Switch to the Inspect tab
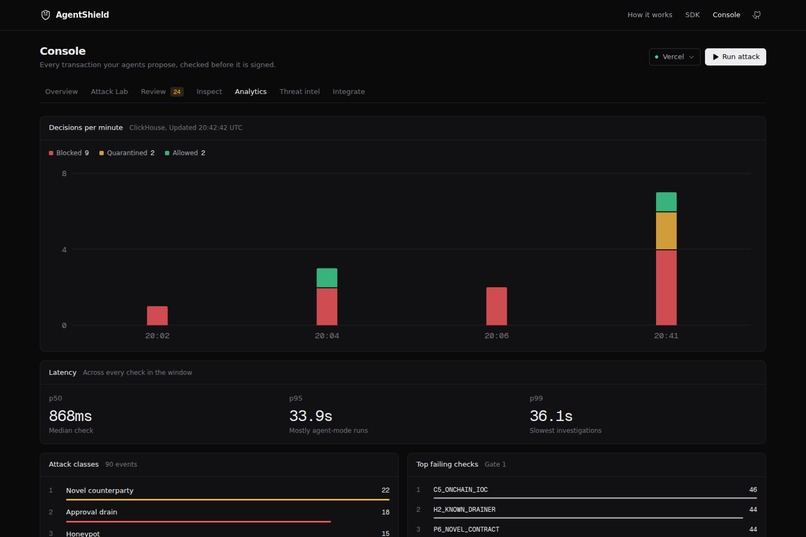The width and height of the screenshot is (806, 537). click(209, 91)
